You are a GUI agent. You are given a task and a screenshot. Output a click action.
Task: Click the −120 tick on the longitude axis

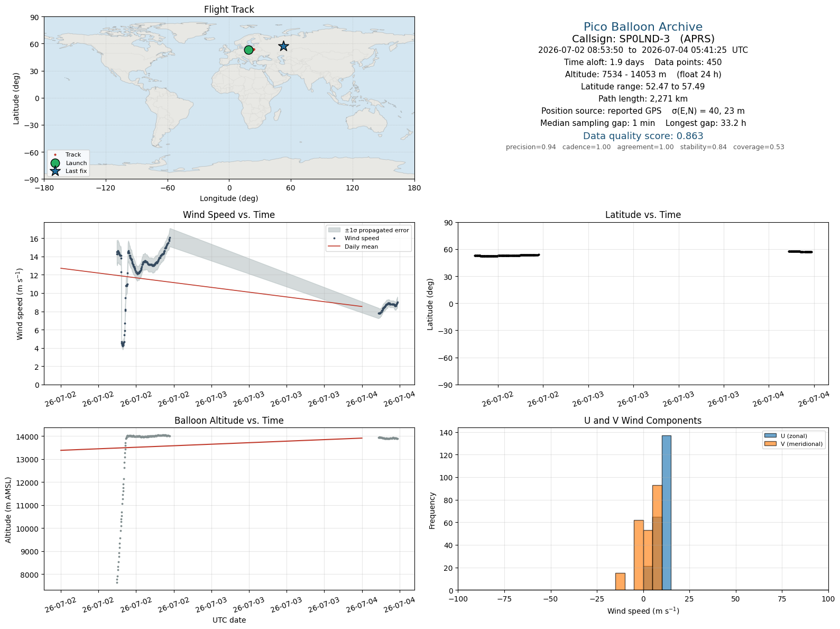(x=106, y=188)
